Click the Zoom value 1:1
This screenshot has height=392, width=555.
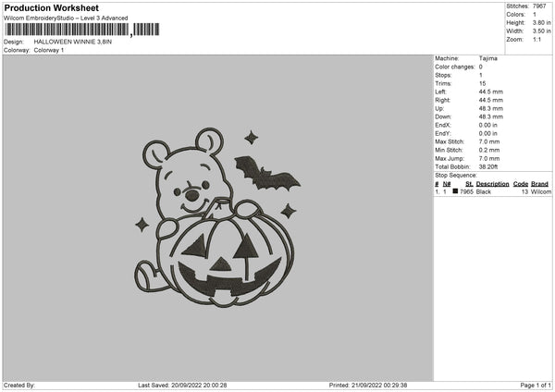tap(536, 39)
